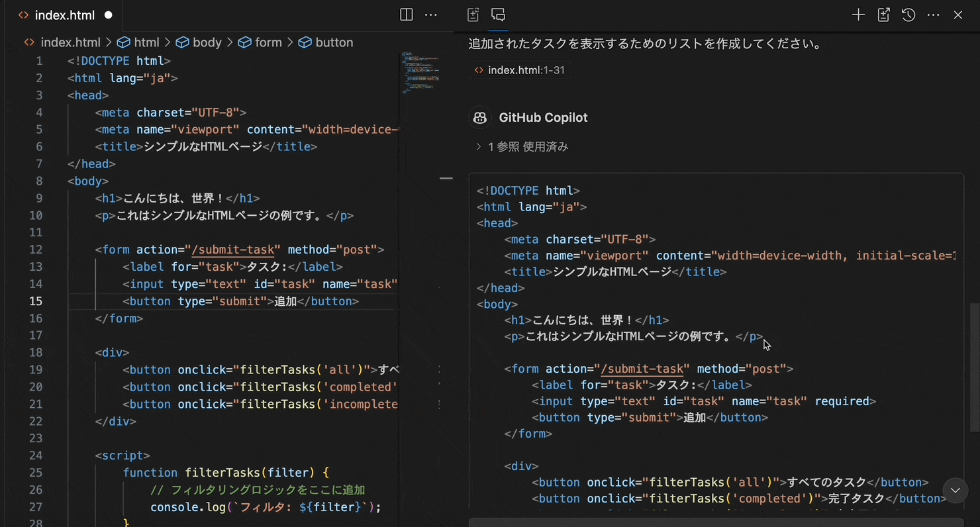Click line number 12 in the gutter
Image resolution: width=980 pixels, height=527 pixels.
35,250
